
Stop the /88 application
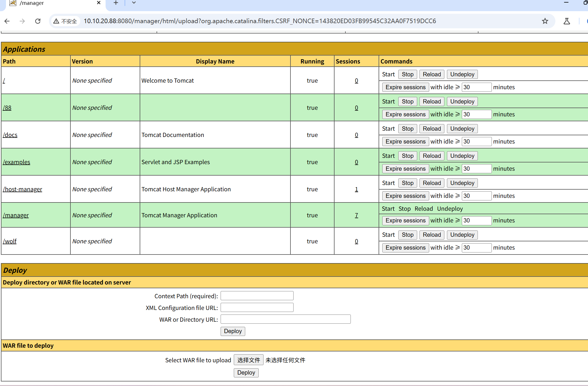[x=407, y=102]
